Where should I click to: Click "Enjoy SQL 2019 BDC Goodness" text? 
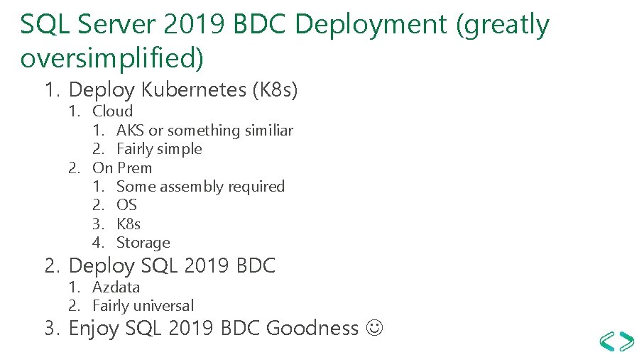point(213,328)
